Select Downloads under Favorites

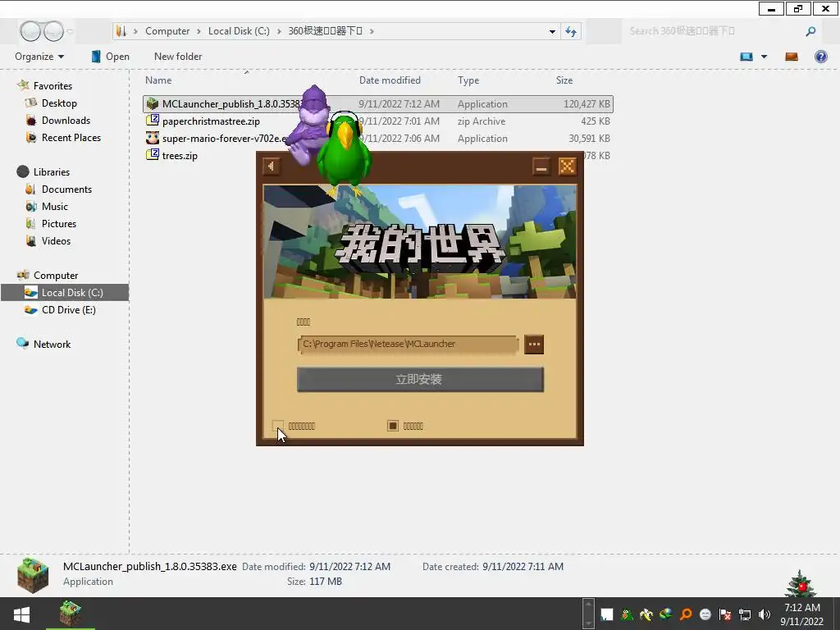click(x=66, y=121)
